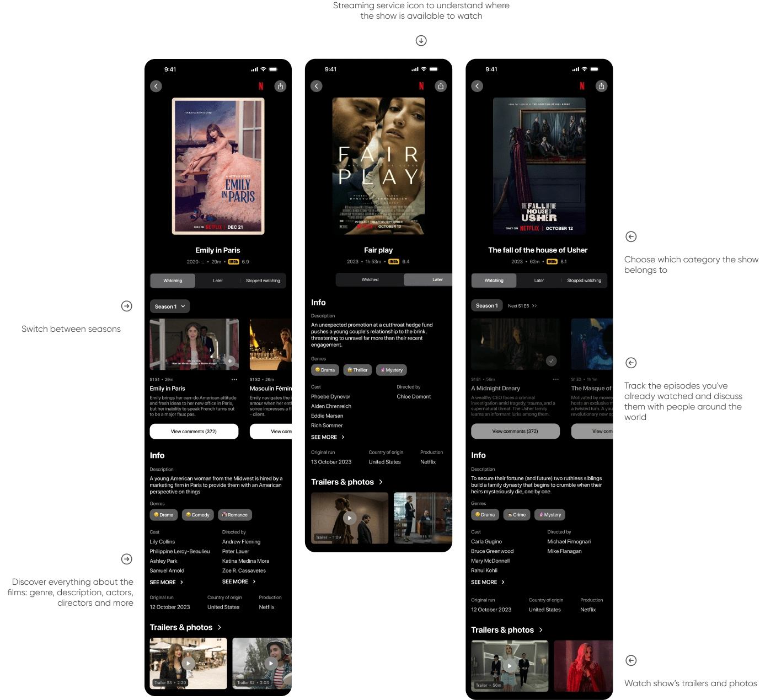Select Crime genre tag on House of Usher
This screenshot has height=700, width=760.
coord(517,515)
